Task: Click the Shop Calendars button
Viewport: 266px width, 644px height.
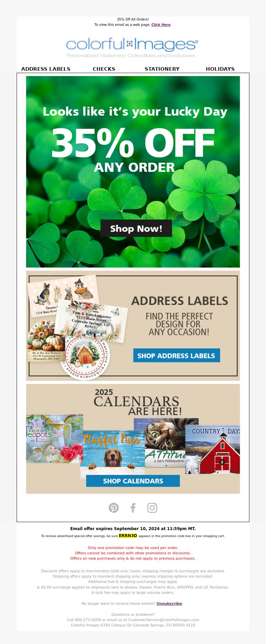Action: [133, 481]
